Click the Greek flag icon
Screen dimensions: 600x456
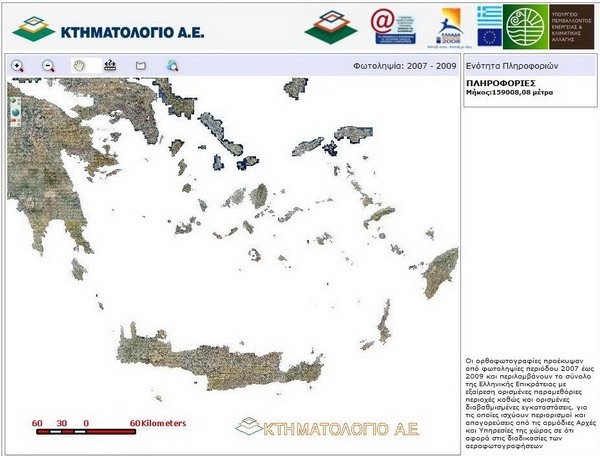[x=489, y=15]
